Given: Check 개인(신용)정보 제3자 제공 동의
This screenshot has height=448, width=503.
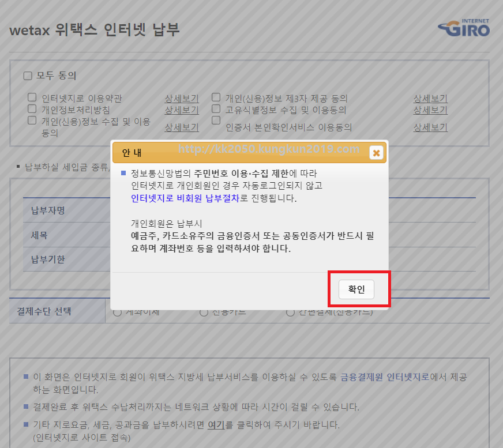Looking at the screenshot, I should tap(216, 96).
